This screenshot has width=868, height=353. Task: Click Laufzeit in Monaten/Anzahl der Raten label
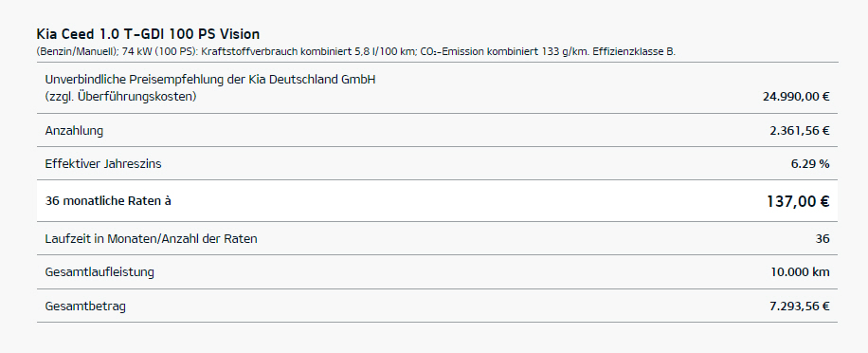point(151,239)
